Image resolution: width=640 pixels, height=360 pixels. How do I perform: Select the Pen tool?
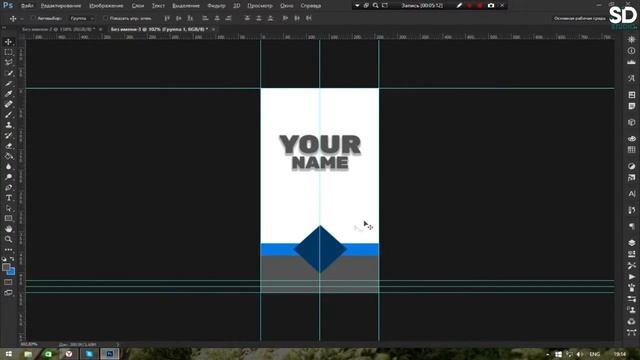[x=9, y=188]
